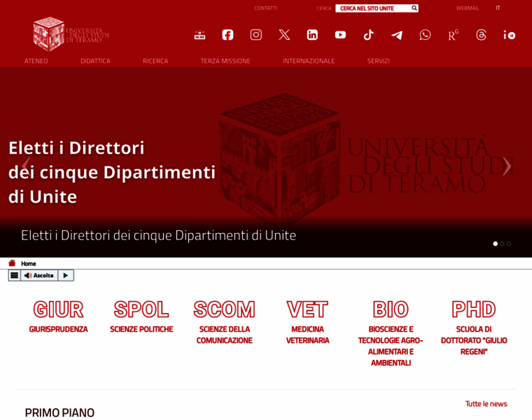Click the Contatti link
Image resolution: width=532 pixels, height=420 pixels.
tap(266, 8)
